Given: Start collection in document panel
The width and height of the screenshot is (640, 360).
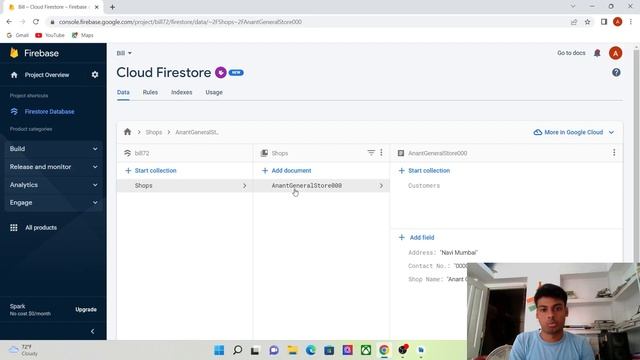Looking at the screenshot, I should [424, 171].
